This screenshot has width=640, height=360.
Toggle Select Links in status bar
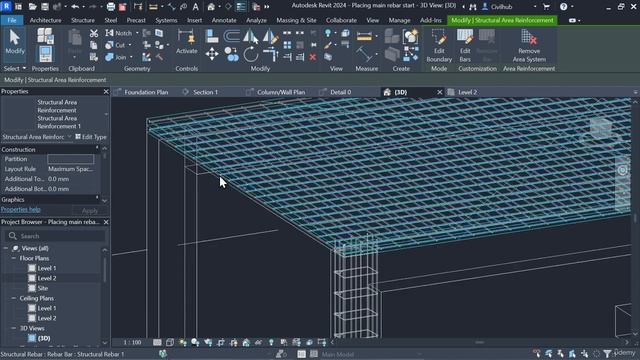pos(537,353)
